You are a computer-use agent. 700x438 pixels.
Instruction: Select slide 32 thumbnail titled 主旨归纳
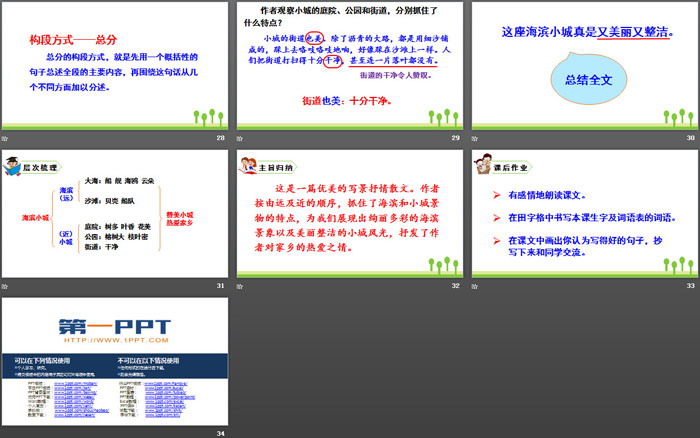(x=350, y=214)
